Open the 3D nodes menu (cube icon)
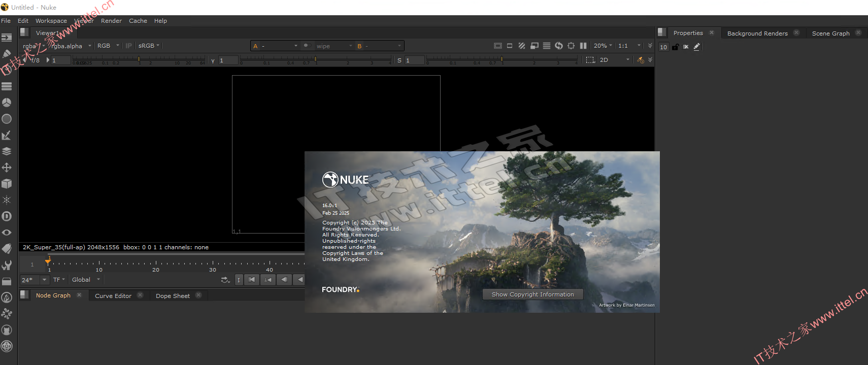The width and height of the screenshot is (868, 365). point(7,184)
